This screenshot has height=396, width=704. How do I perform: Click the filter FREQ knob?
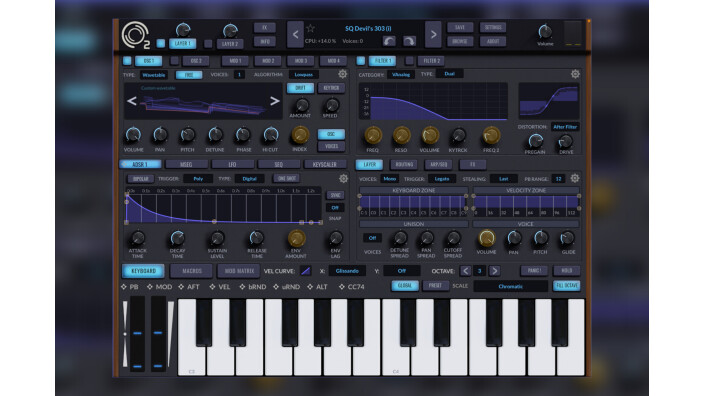tap(373, 135)
